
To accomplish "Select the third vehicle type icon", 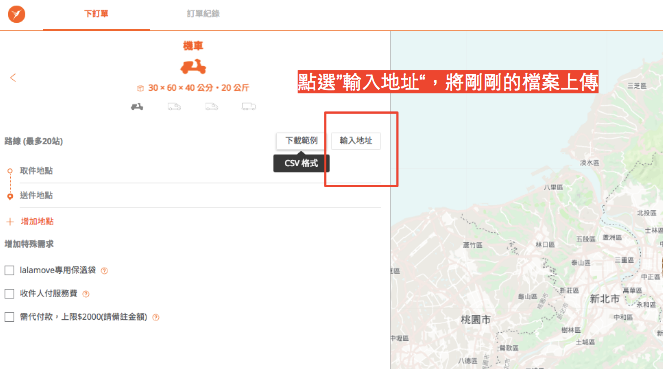I will [211, 107].
